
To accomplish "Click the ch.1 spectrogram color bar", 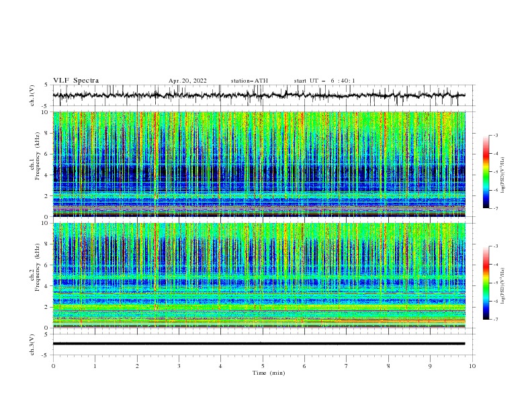I will pyautogui.click(x=486, y=171).
